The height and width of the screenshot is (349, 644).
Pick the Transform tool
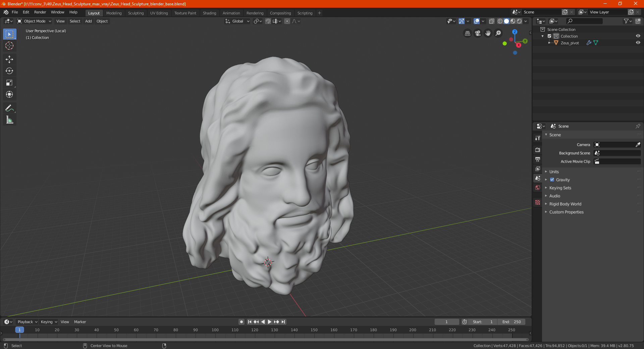9,95
